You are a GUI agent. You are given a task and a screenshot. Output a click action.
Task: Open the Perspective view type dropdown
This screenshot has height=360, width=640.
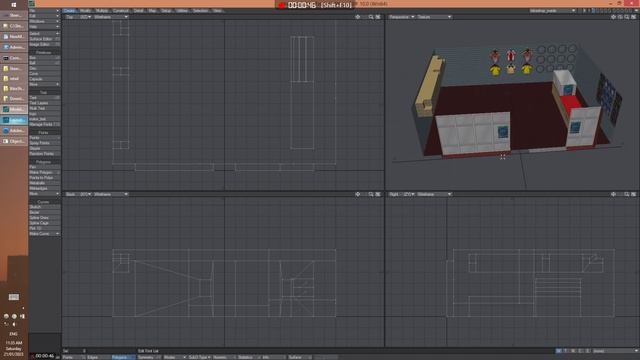click(402, 17)
